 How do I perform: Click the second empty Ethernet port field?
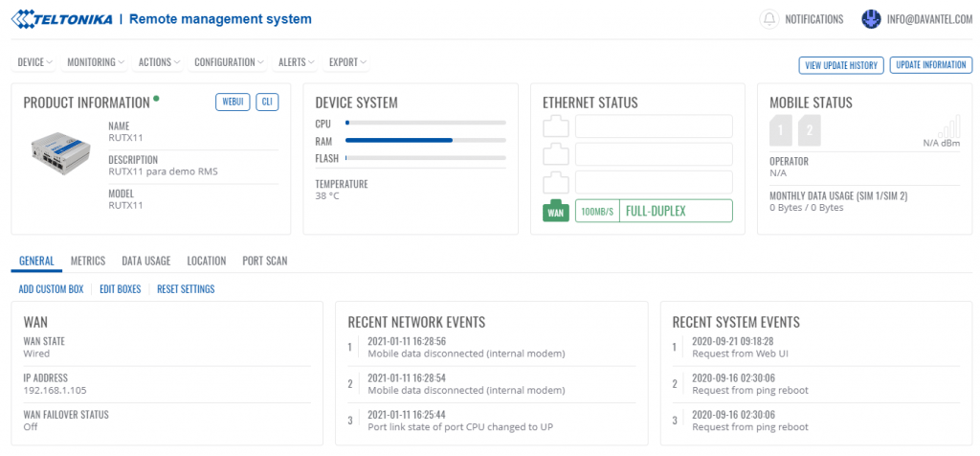click(x=654, y=154)
